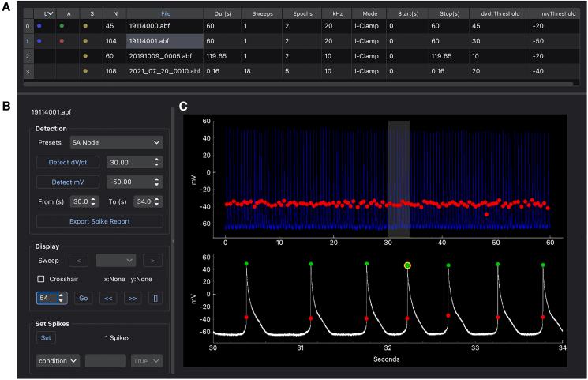Viewport: 588px width, 380px height.
Task: Click the dvdtThreshold column header
Action: [x=491, y=12]
